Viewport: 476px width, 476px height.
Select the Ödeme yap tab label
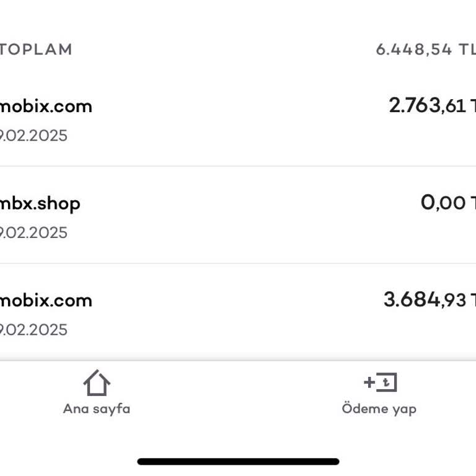click(379, 409)
